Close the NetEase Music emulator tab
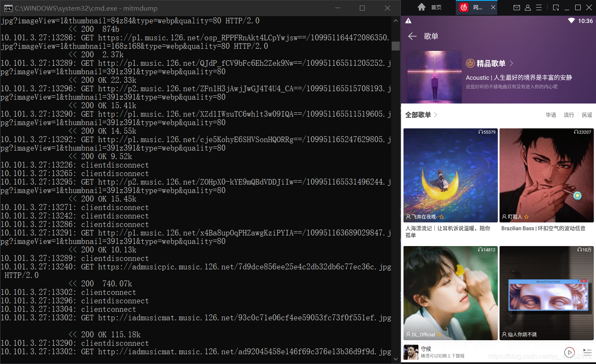 coord(493,7)
